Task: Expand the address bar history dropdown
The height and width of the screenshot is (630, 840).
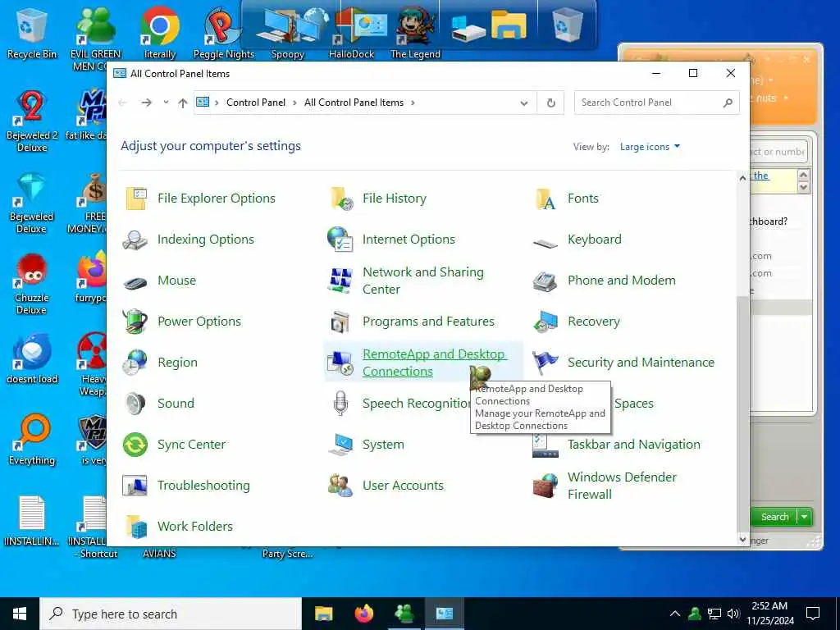Action: 524,103
